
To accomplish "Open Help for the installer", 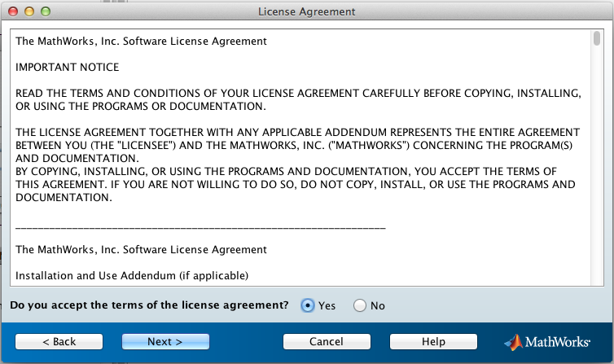I will pyautogui.click(x=433, y=342).
